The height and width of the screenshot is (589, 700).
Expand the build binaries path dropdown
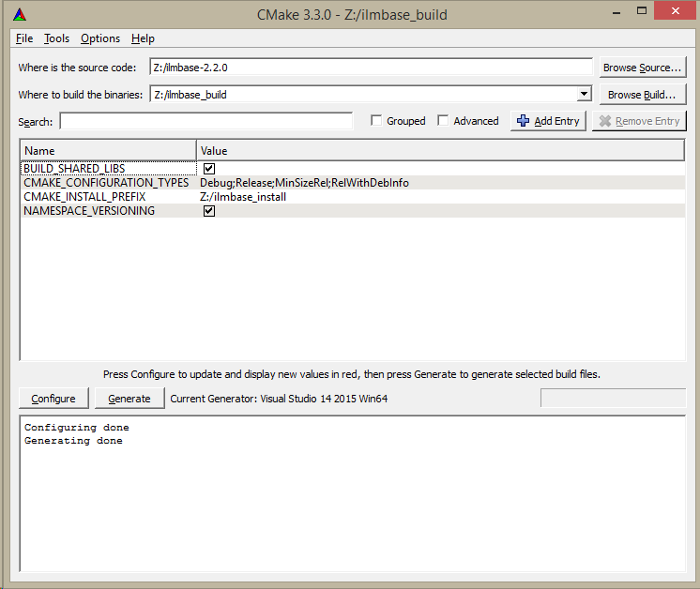pyautogui.click(x=584, y=94)
